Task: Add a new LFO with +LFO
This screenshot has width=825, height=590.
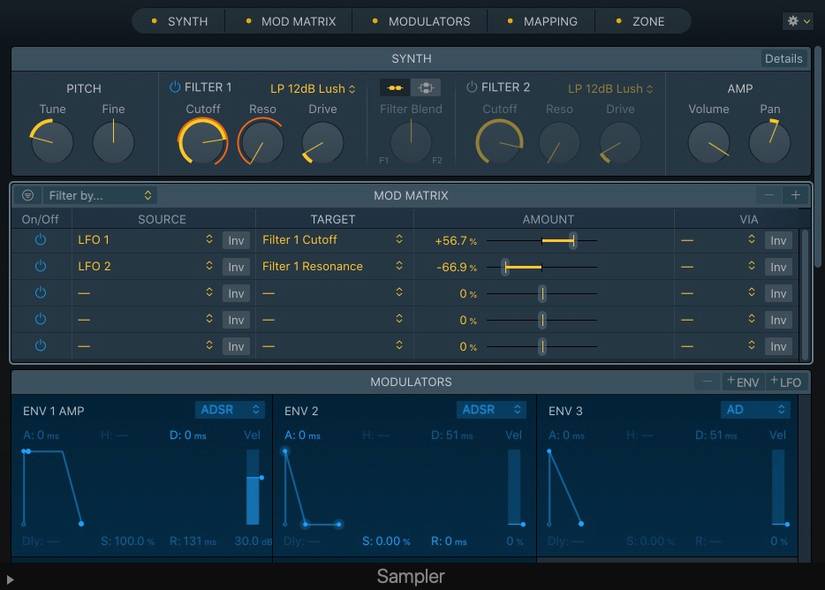Action: click(786, 381)
